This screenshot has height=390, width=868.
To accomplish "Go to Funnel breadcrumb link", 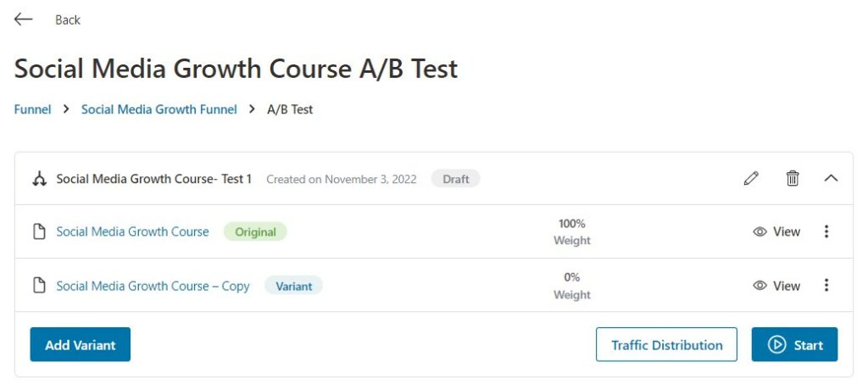I will 33,109.
